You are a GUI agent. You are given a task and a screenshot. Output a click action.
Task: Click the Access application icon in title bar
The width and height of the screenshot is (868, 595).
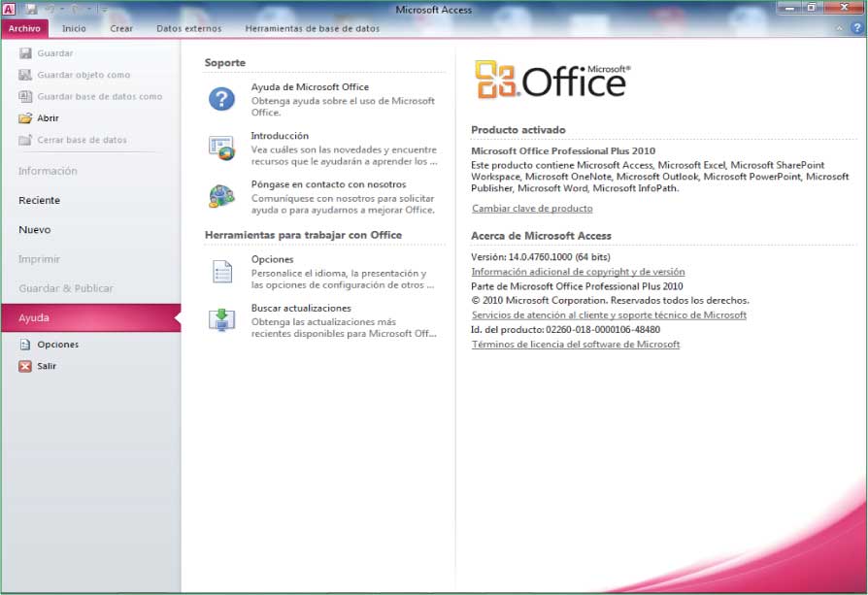tap(9, 9)
